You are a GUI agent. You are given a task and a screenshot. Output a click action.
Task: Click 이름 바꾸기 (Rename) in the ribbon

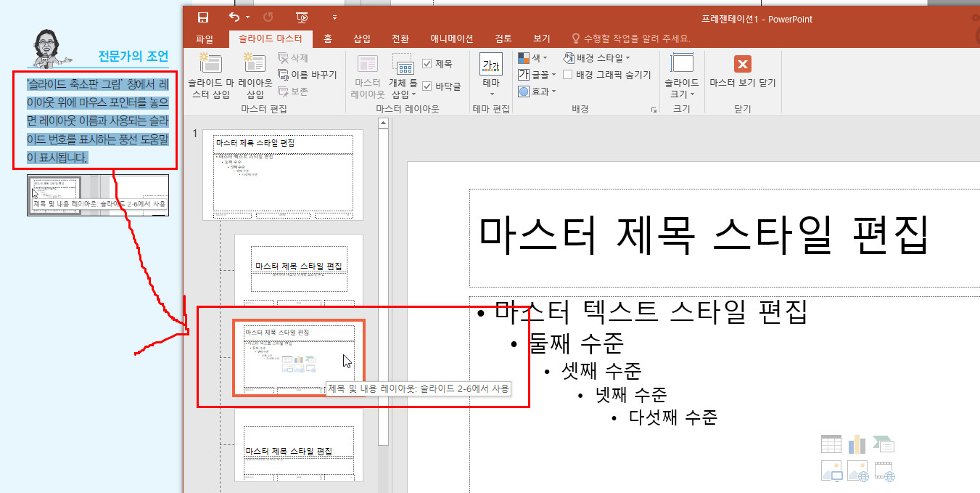point(307,75)
